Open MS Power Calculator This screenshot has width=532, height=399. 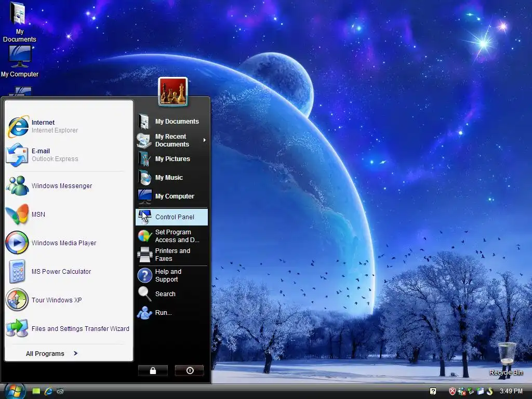pos(69,271)
